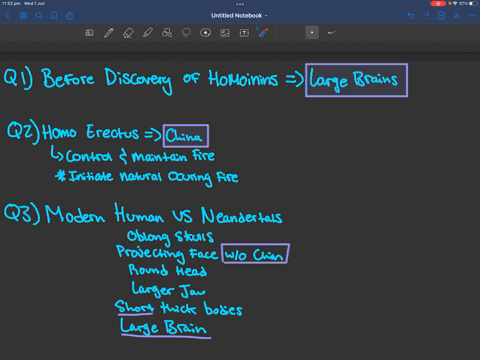This screenshot has width=480, height=360.
Task: Select the Image insert tool
Action: 225,33
